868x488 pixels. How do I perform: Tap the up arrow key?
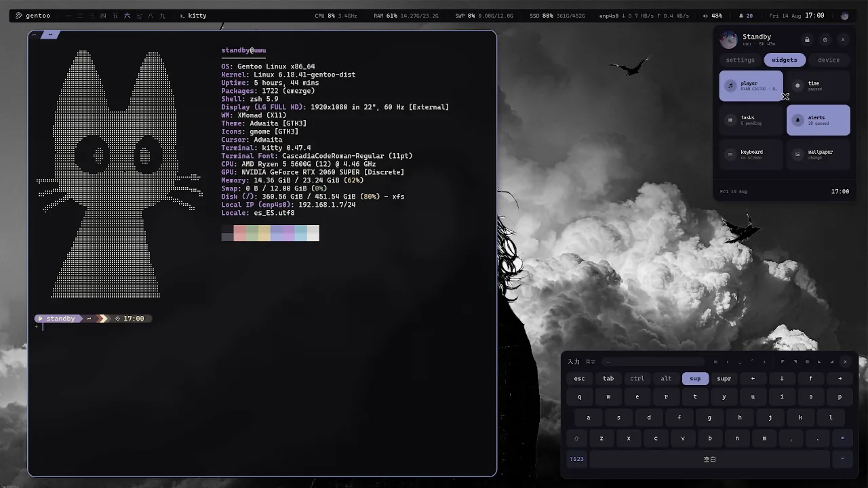pyautogui.click(x=811, y=379)
